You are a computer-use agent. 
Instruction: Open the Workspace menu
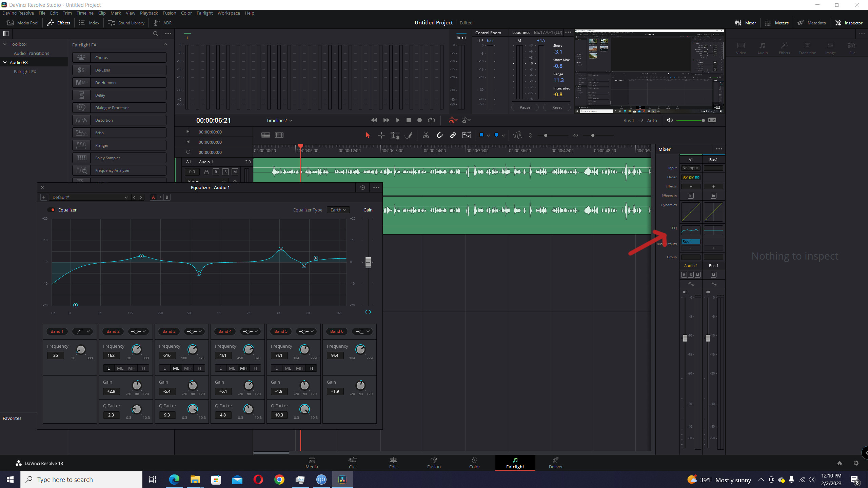229,13
